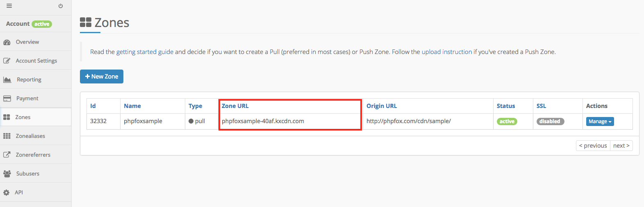Open the Reporting sidebar item
The image size is (644, 207).
tap(29, 80)
